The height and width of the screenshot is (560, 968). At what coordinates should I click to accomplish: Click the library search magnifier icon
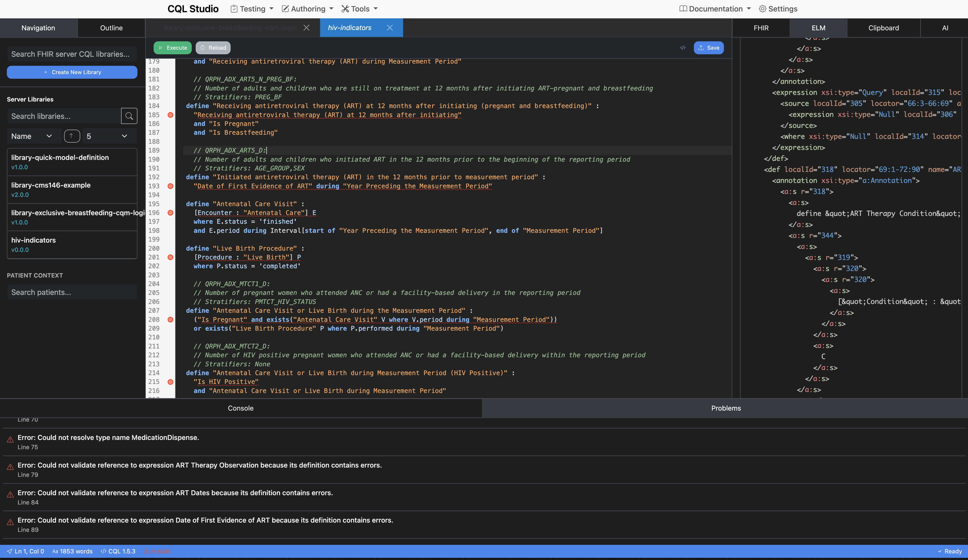click(x=129, y=116)
